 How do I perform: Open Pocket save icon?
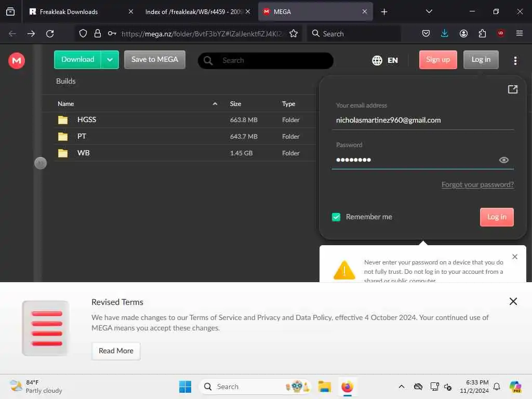(426, 33)
